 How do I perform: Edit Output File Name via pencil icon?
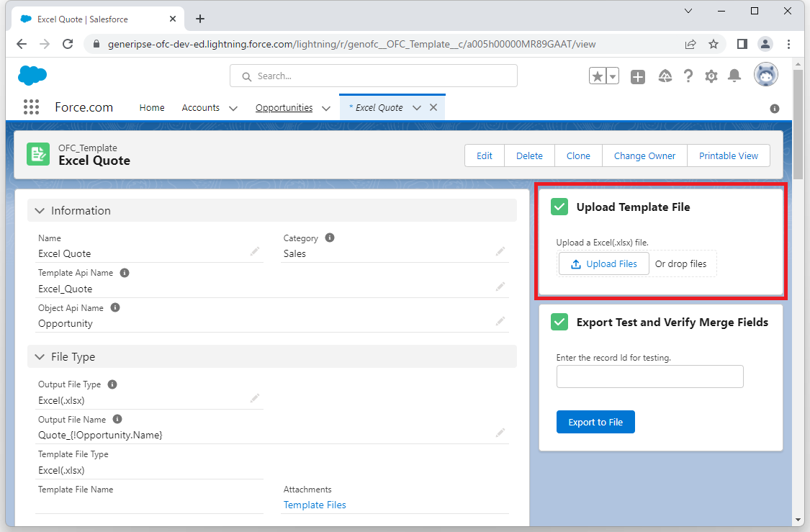500,432
